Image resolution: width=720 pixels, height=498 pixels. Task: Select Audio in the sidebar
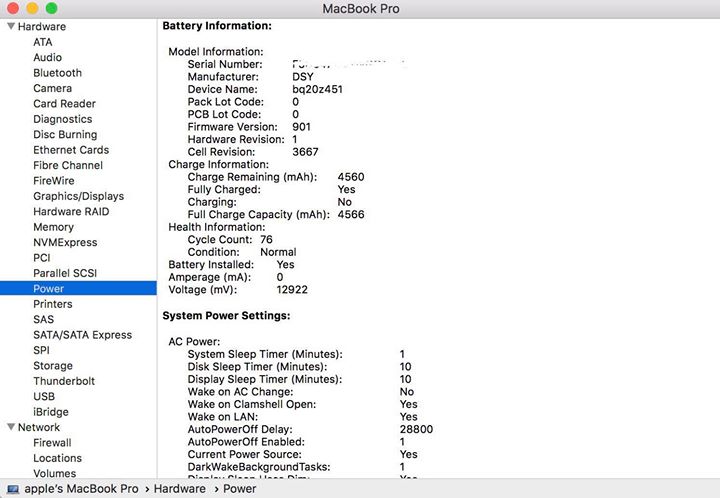(47, 57)
